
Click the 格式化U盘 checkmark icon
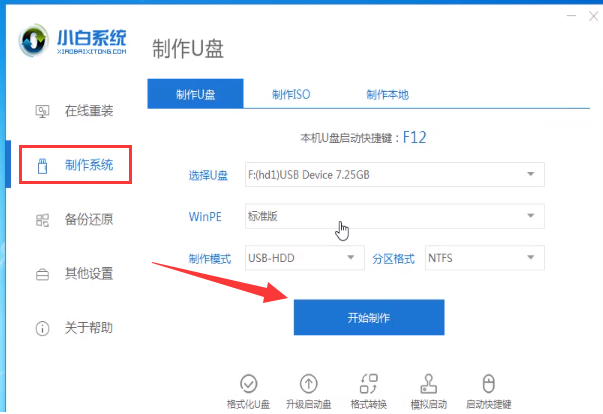(250, 383)
